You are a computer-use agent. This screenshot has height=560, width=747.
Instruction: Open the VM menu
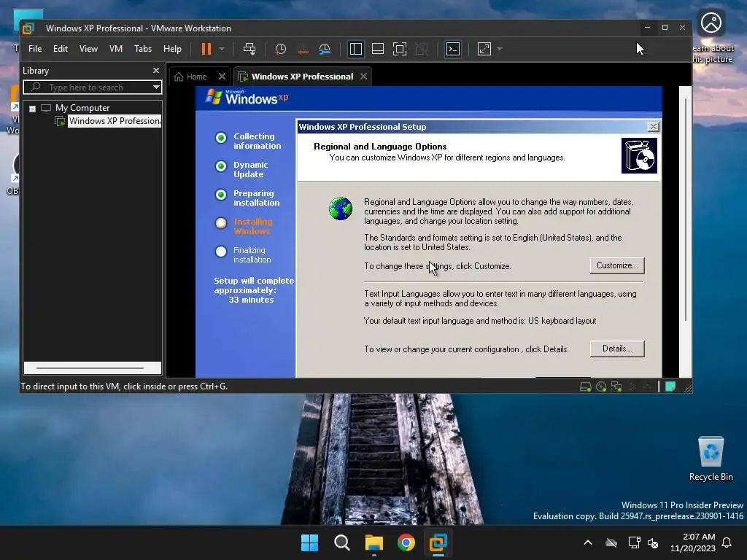pos(116,49)
